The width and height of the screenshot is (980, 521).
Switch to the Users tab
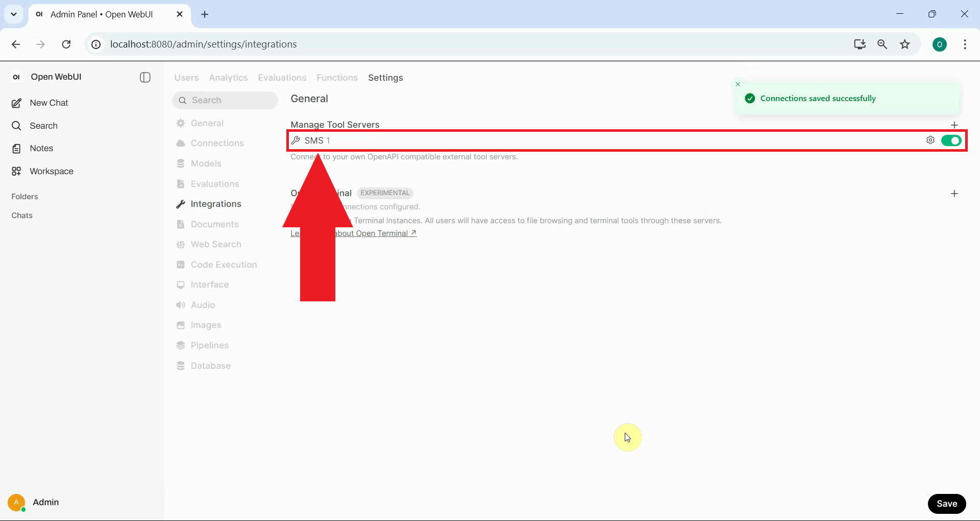click(x=186, y=78)
